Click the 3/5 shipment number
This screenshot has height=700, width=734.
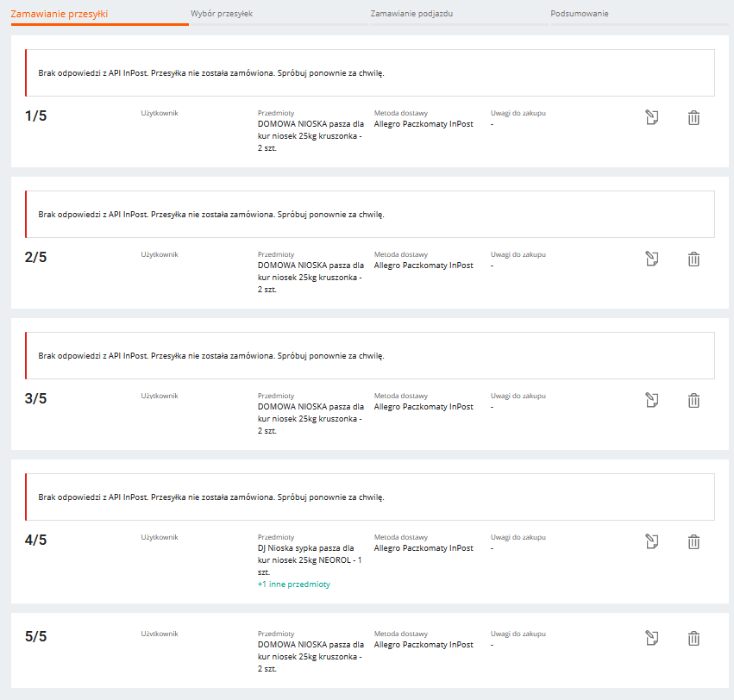click(35, 398)
